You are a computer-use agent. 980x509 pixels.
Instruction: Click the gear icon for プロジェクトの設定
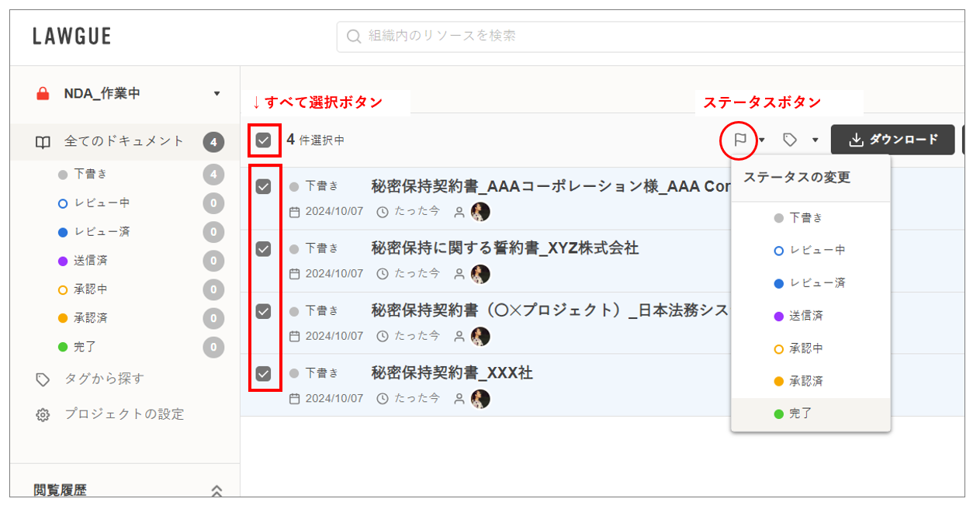(43, 415)
